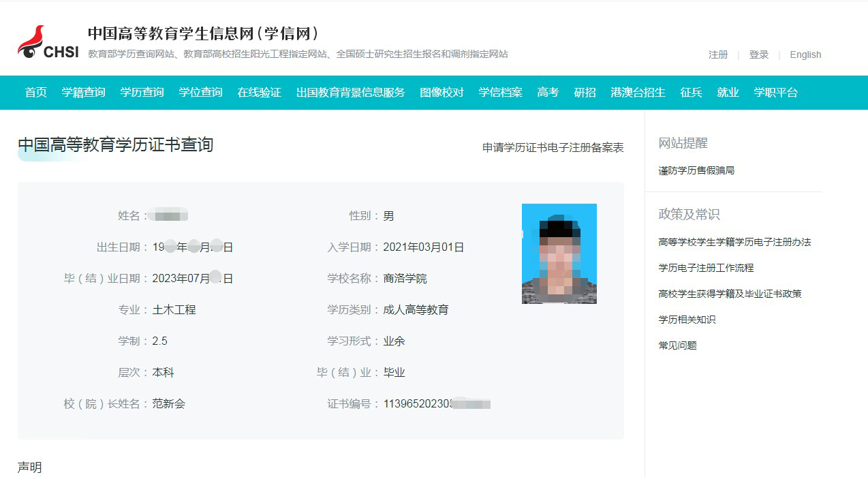Viewport: 868px width, 477px height.
Task: Select 学历查询 navigation item
Action: pos(142,93)
